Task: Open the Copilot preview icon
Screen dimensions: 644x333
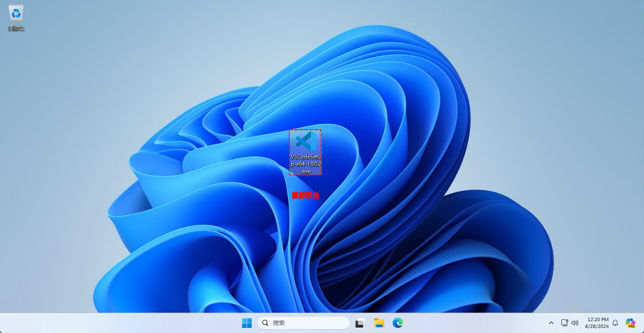Action: (x=630, y=323)
